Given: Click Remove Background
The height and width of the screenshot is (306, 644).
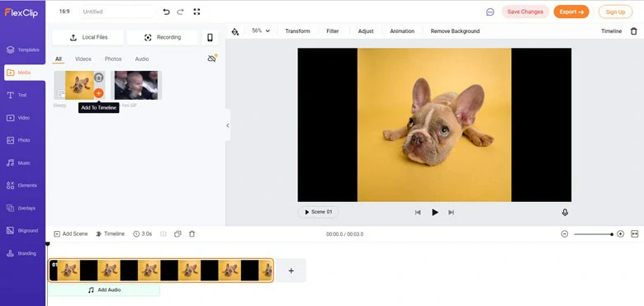Looking at the screenshot, I should [x=455, y=31].
